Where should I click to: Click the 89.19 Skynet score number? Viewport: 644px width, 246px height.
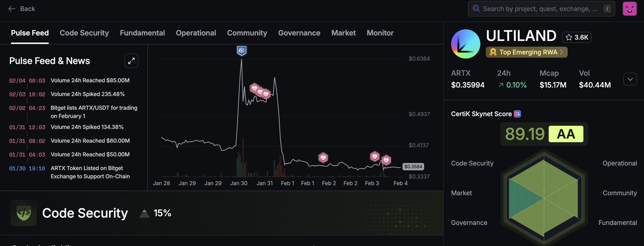(x=525, y=134)
